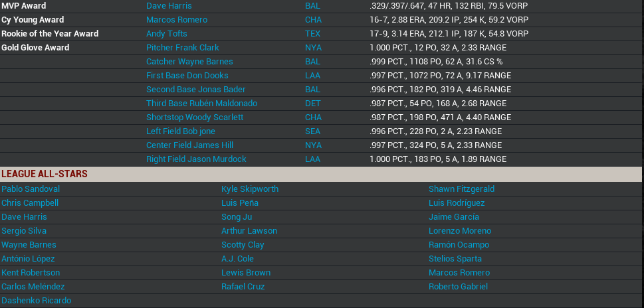The image size is (644, 308).
Task: Open Right Field Jason Murdock link
Action: point(196,159)
